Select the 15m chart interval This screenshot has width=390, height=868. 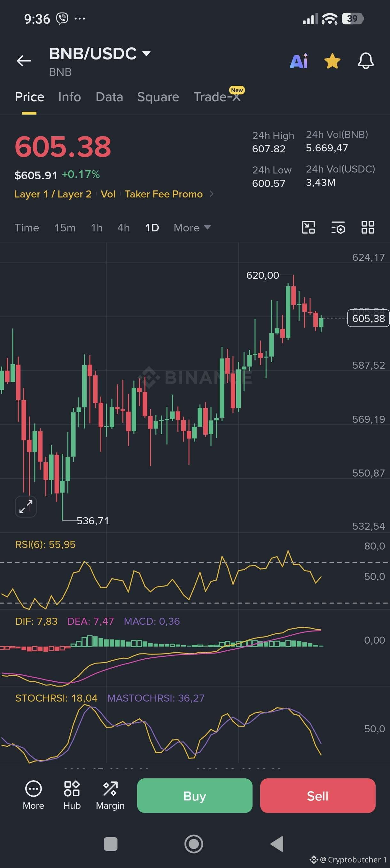(65, 228)
